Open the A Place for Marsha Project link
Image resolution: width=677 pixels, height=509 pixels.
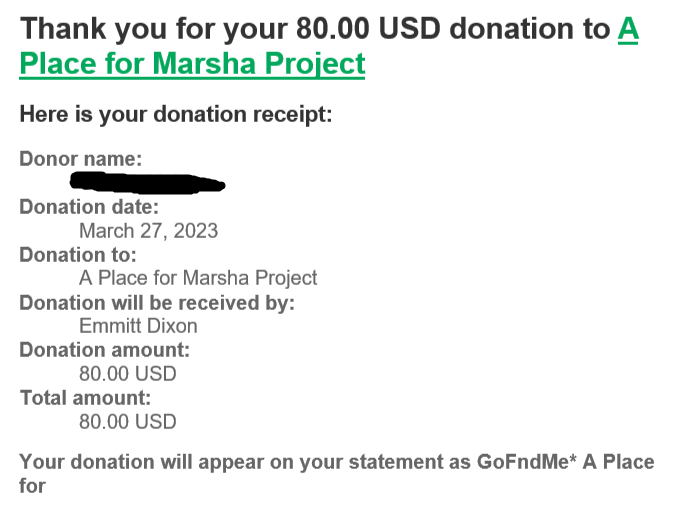coord(192,63)
